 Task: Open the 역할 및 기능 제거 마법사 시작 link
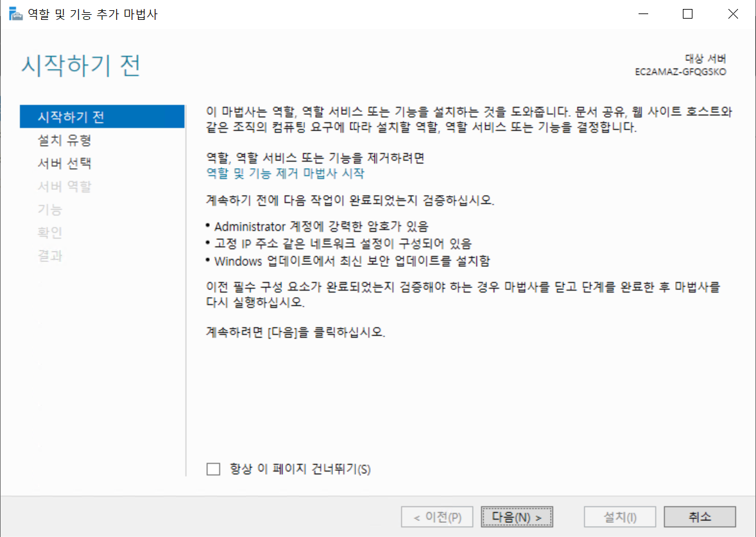coord(284,173)
